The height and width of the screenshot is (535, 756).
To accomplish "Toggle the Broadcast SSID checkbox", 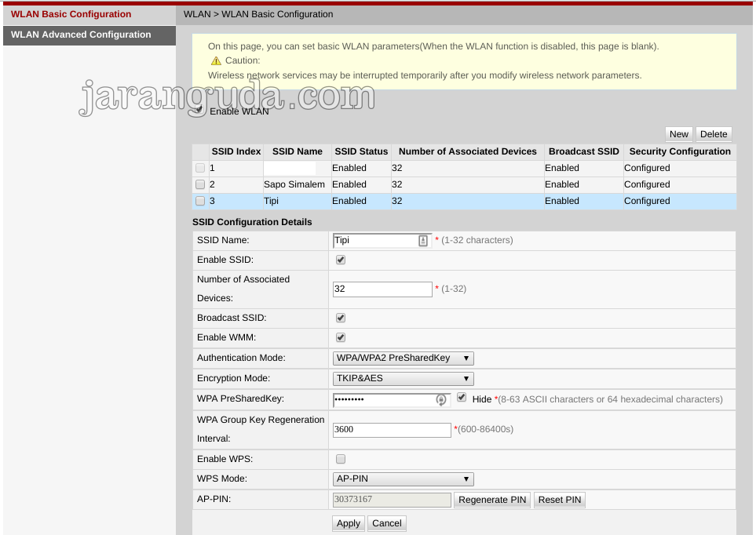I will coord(341,318).
